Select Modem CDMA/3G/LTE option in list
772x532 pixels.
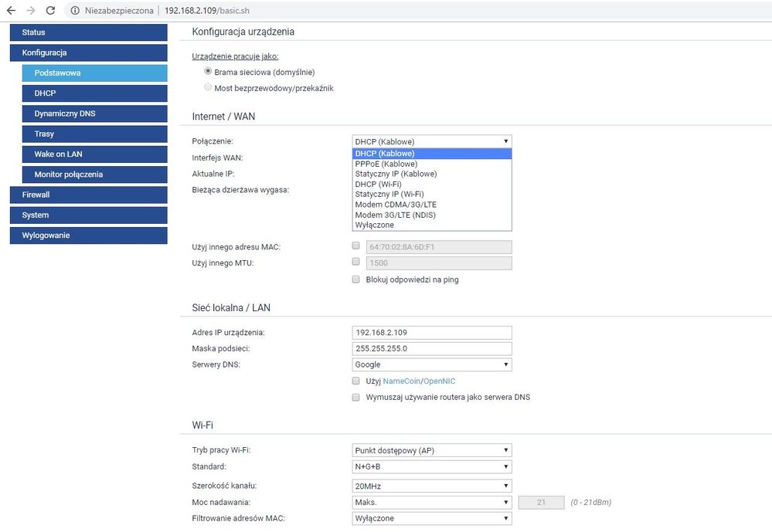point(394,205)
